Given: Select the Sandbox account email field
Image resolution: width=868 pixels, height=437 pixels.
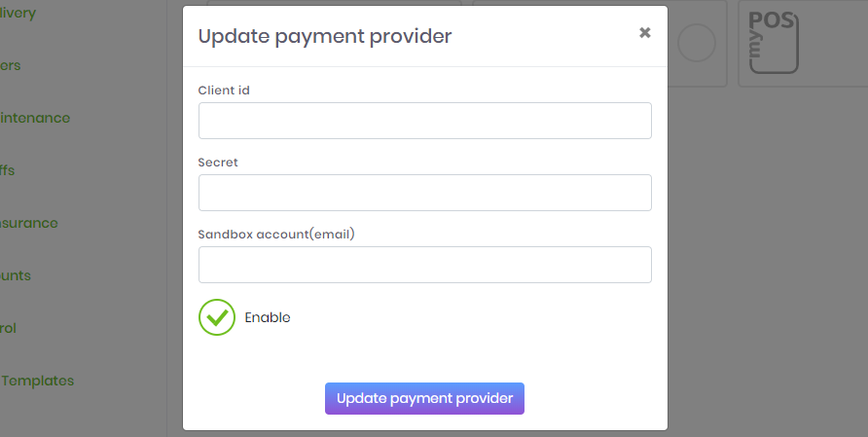Looking at the screenshot, I should (x=425, y=265).
